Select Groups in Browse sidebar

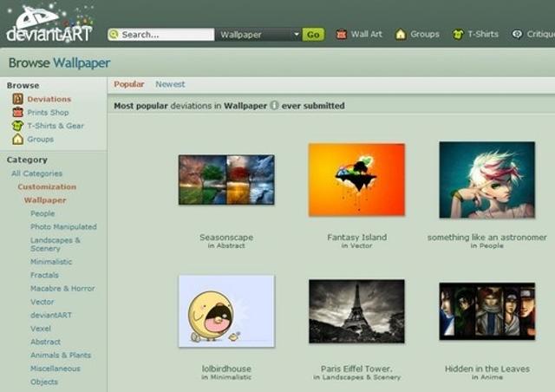coord(41,140)
